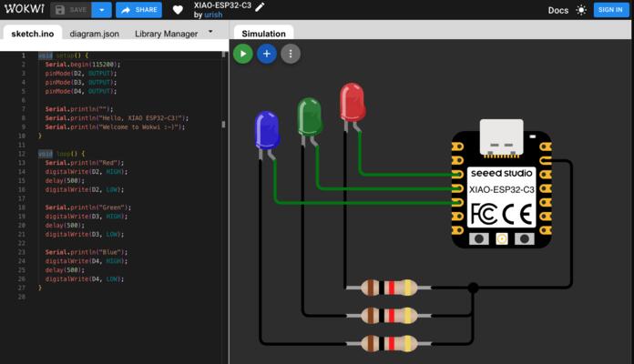
Task: Switch to the sketch.ino tab
Action: 33,34
